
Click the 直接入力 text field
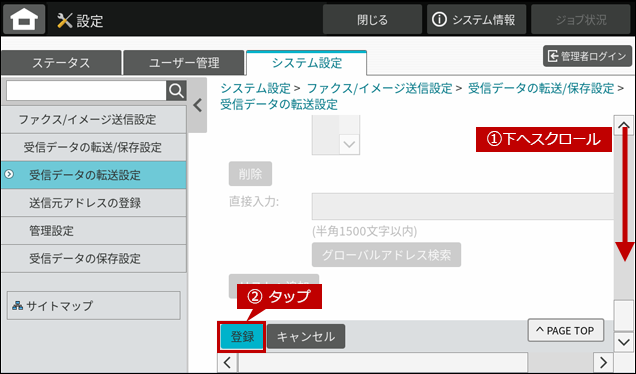(x=462, y=206)
